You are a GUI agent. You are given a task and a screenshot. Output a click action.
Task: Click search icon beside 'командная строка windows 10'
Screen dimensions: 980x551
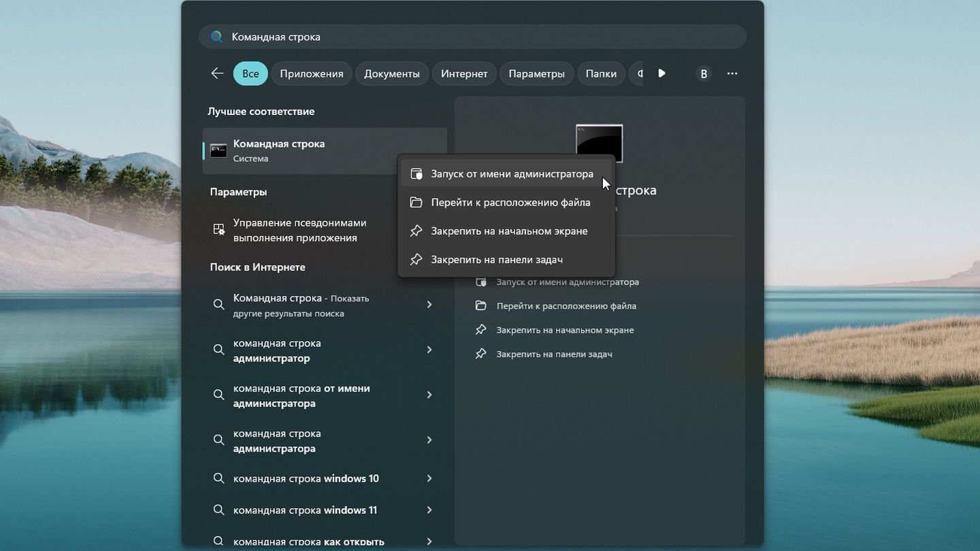[218, 479]
